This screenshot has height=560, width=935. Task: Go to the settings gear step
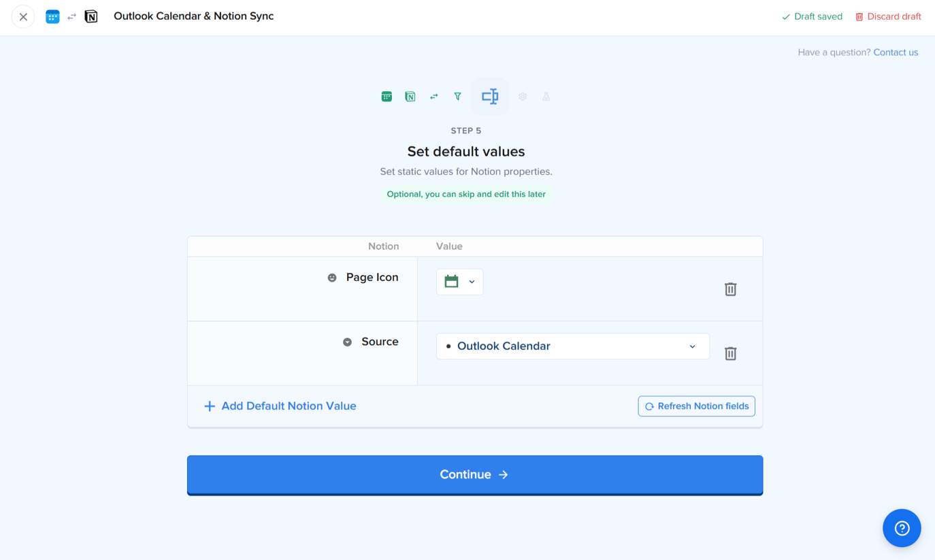click(x=523, y=97)
